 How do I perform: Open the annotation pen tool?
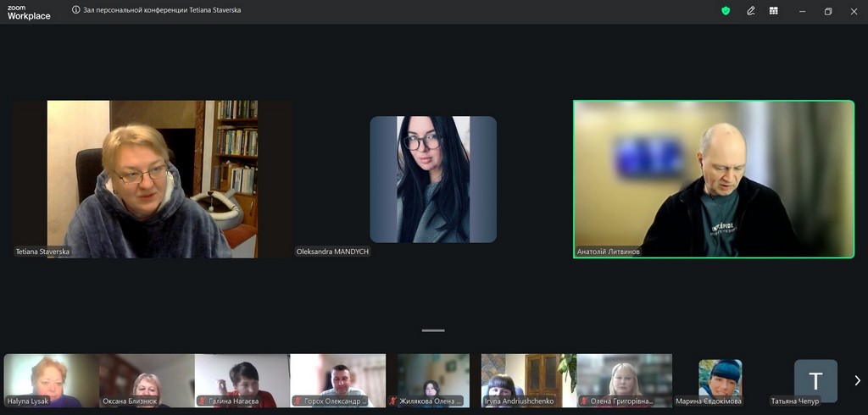751,11
